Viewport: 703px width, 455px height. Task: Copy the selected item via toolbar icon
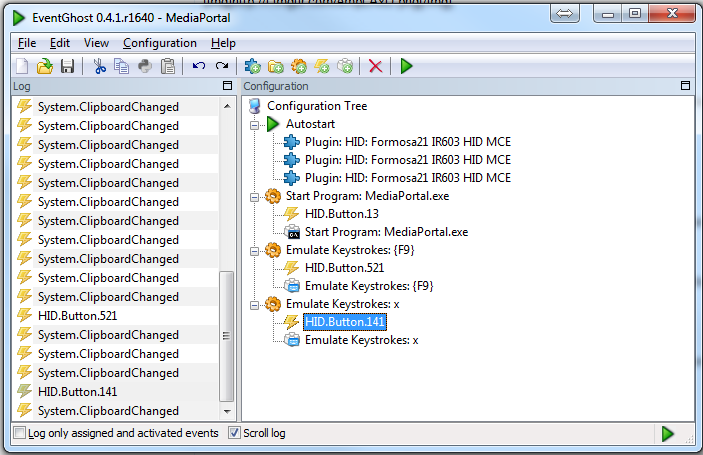click(x=122, y=66)
